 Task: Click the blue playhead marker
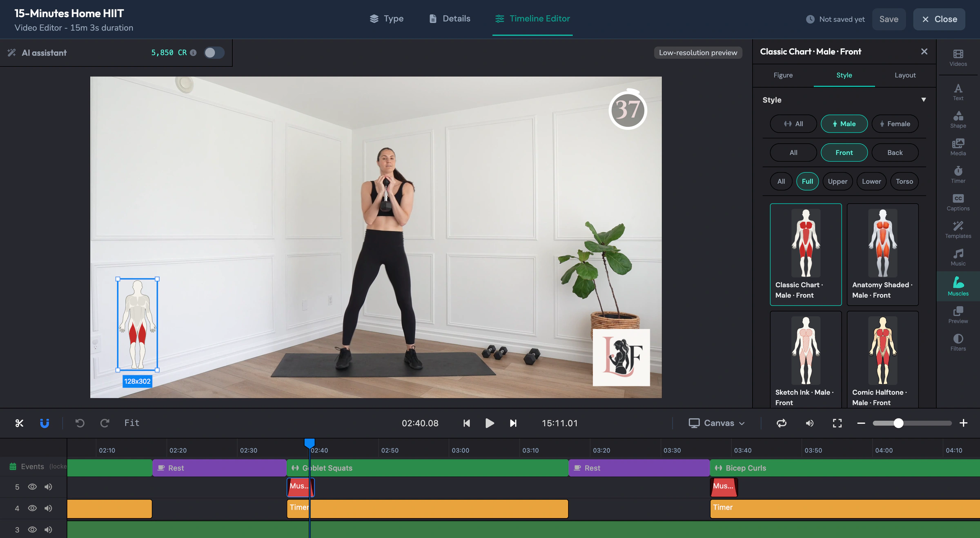(310, 443)
